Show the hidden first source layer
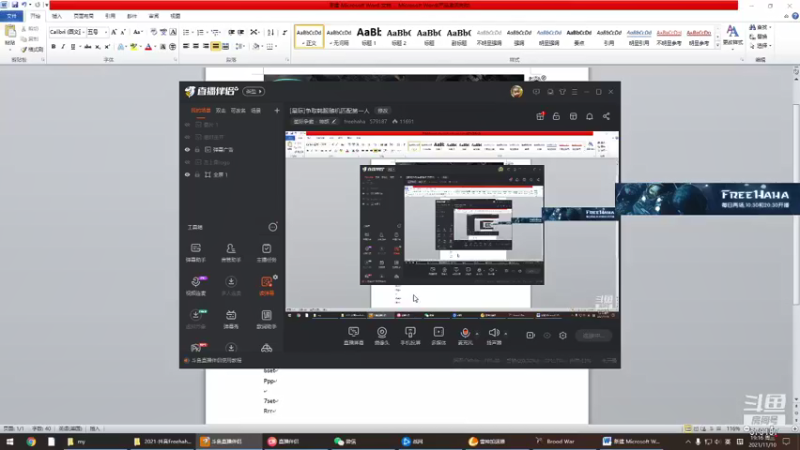800x450 pixels. click(187, 124)
